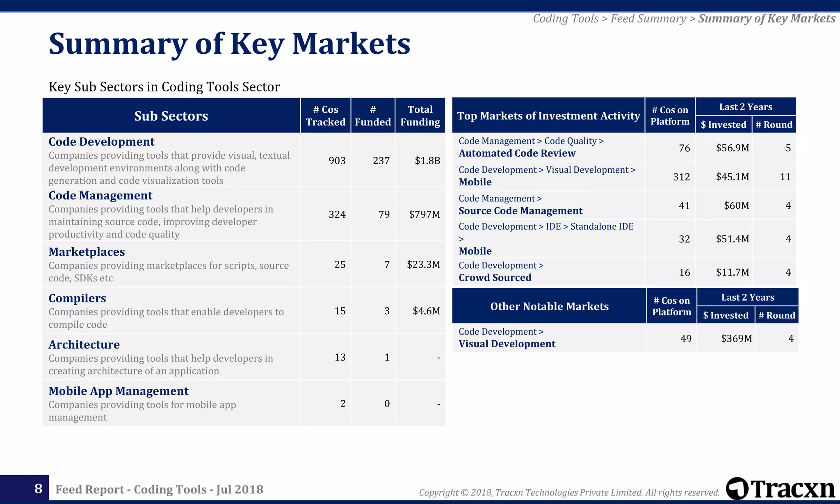Click '$ Invested' header in top markets table
The height and width of the screenshot is (504, 840).
(x=724, y=124)
